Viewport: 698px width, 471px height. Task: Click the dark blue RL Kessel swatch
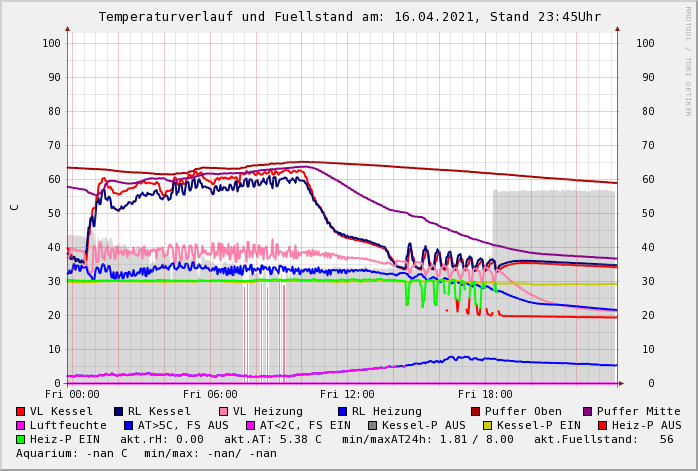118,411
